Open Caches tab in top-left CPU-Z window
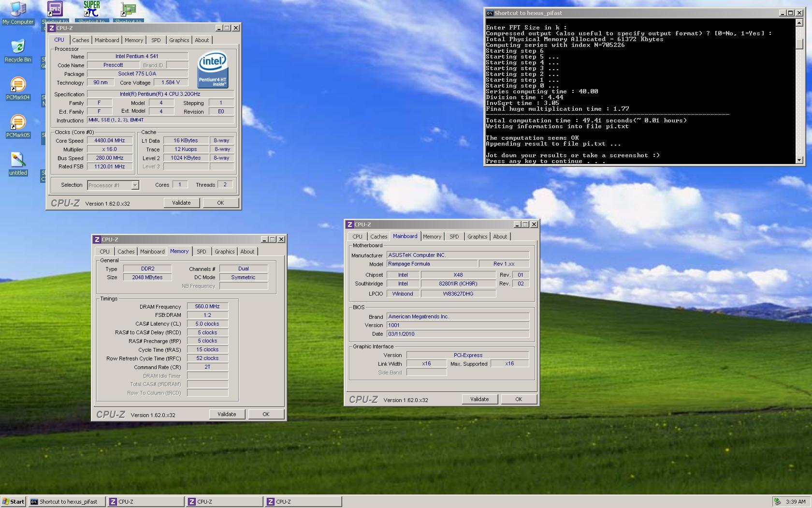 tap(81, 40)
